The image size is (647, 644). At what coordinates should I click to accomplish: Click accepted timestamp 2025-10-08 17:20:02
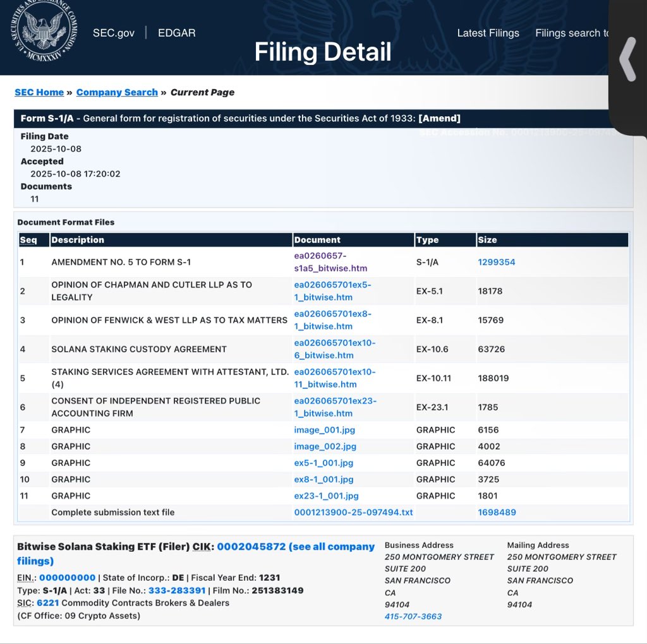click(x=76, y=174)
